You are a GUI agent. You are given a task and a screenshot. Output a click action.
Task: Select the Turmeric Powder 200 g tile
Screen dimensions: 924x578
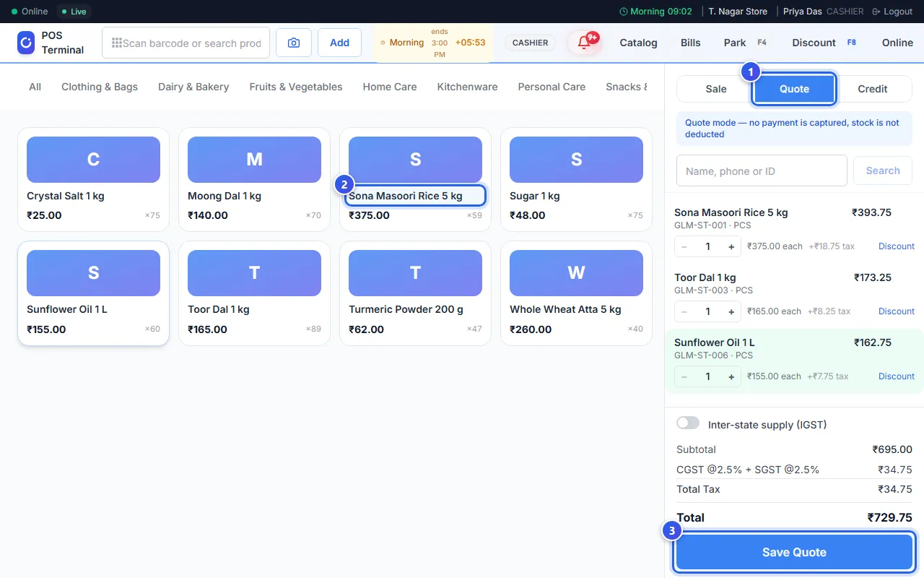pos(415,293)
